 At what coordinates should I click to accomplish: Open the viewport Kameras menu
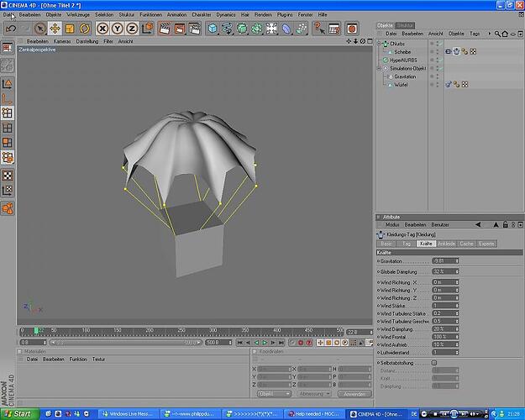point(62,41)
